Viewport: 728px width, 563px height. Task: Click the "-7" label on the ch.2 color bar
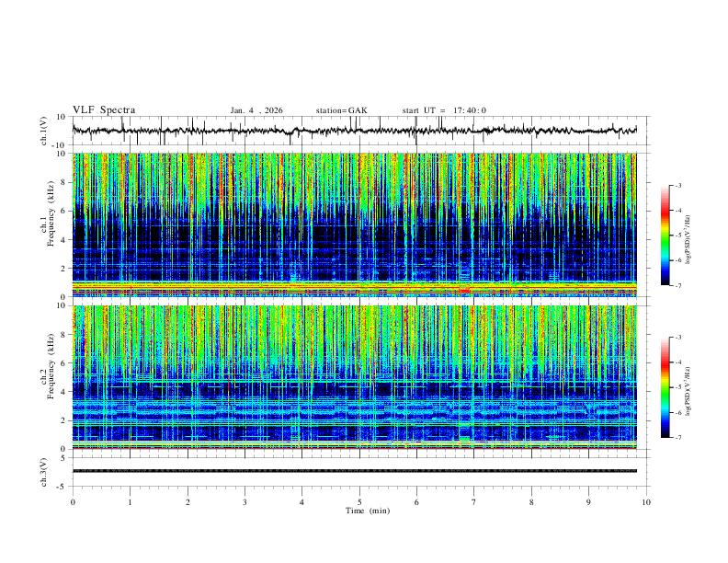[x=678, y=438]
